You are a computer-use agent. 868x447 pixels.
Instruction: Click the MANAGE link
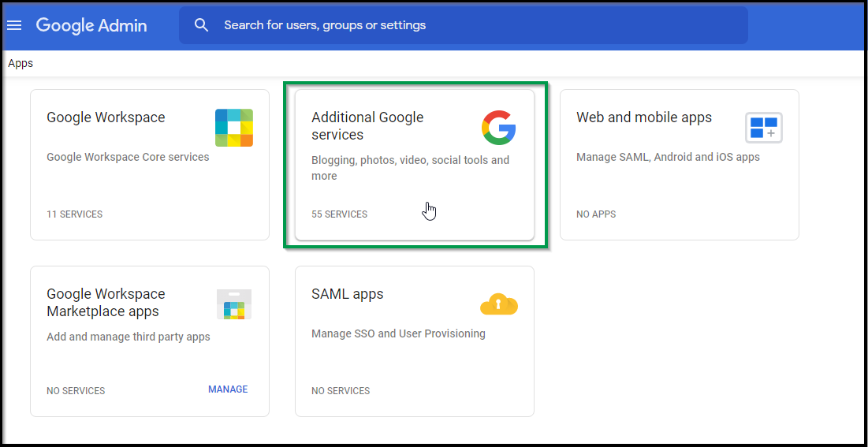point(228,389)
